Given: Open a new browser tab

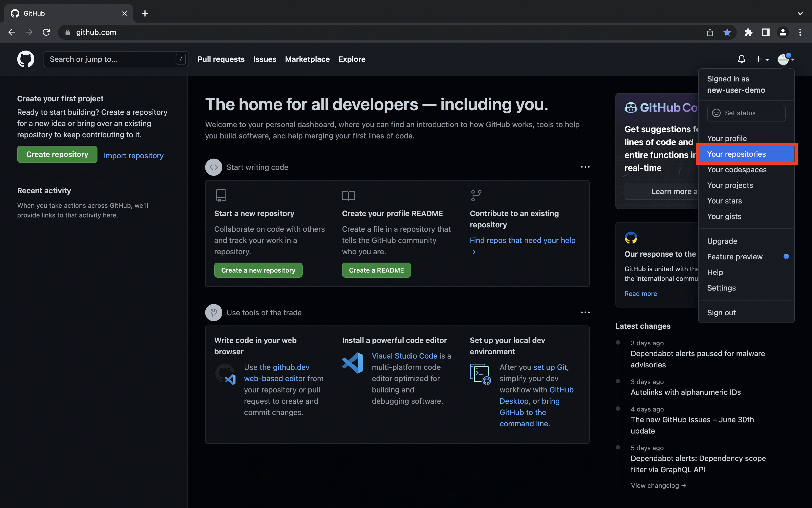Looking at the screenshot, I should click(145, 13).
